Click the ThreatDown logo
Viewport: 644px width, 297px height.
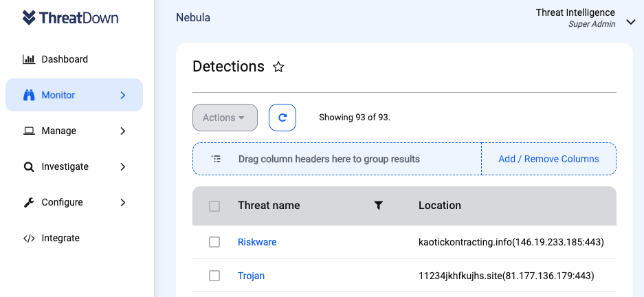(x=71, y=19)
